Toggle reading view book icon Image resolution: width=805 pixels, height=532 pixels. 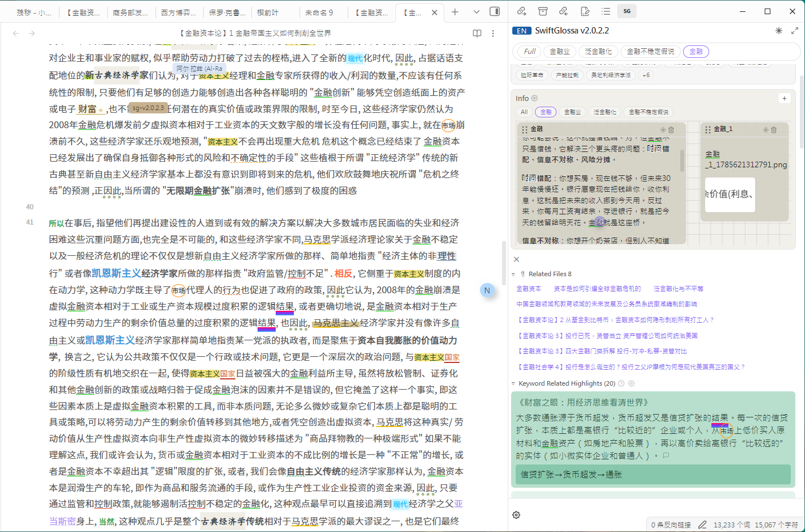pos(477,33)
